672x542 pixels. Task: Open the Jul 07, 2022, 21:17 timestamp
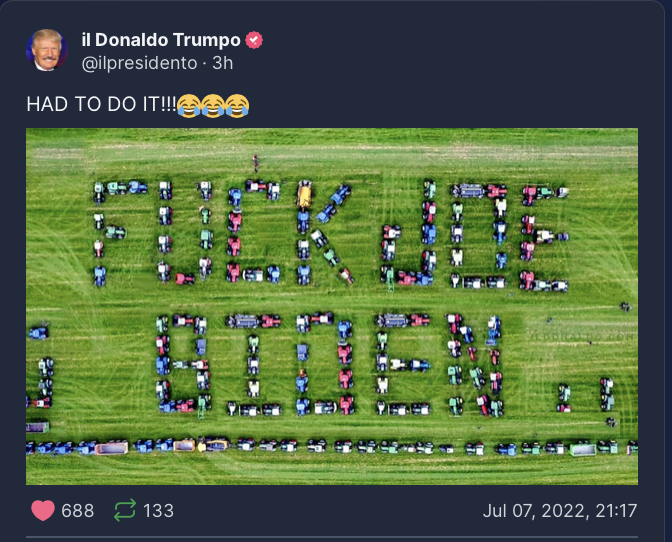pos(560,511)
